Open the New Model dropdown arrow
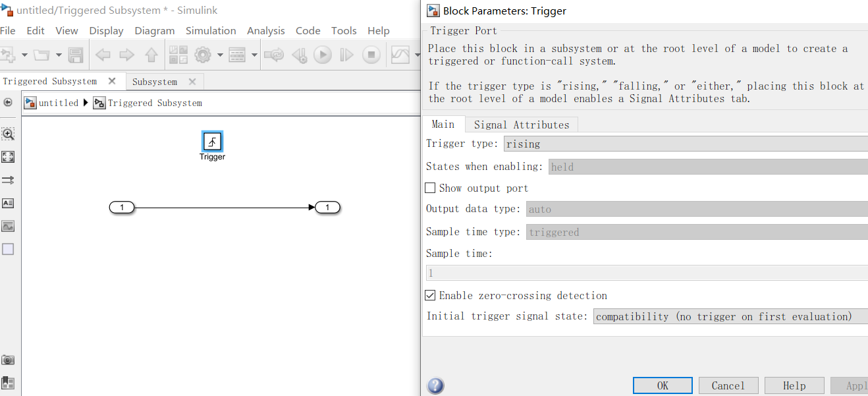The height and width of the screenshot is (396, 868). (24, 55)
